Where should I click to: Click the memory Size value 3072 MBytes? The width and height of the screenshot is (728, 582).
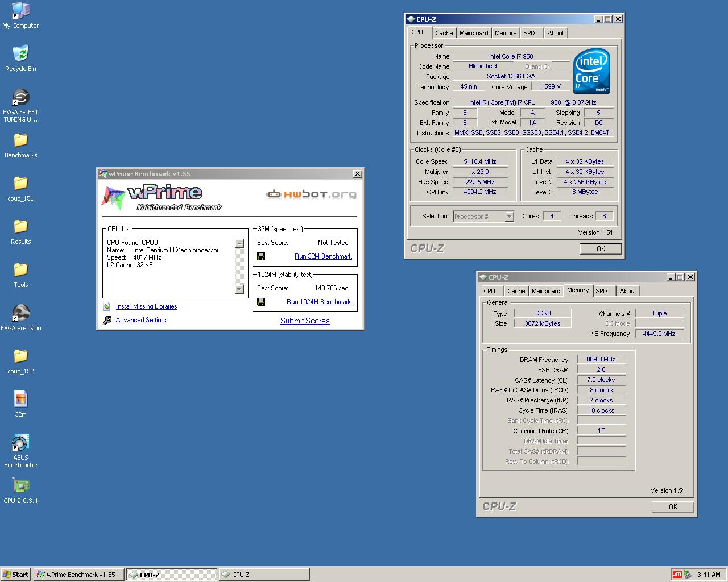click(543, 323)
